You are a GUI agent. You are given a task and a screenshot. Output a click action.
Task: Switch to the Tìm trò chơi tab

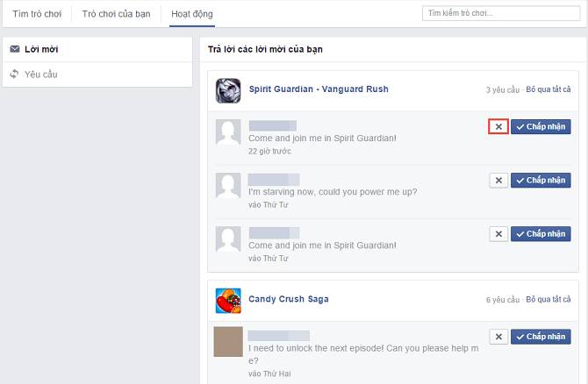[37, 14]
